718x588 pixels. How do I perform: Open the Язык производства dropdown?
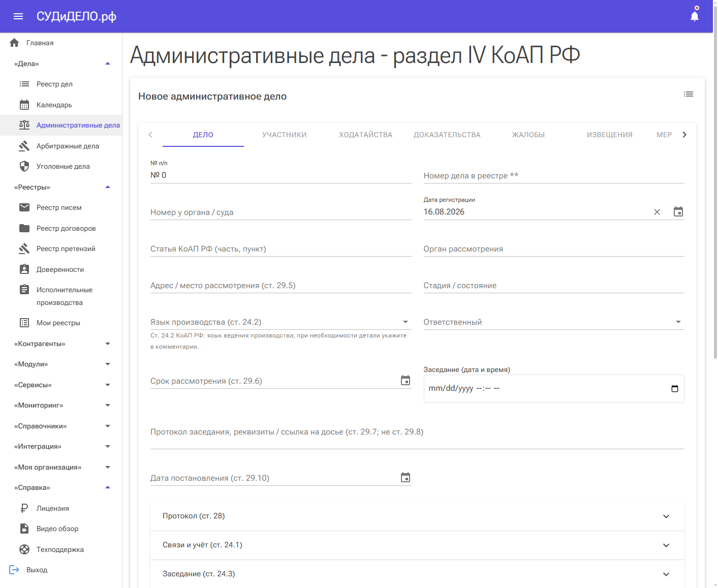click(x=280, y=322)
